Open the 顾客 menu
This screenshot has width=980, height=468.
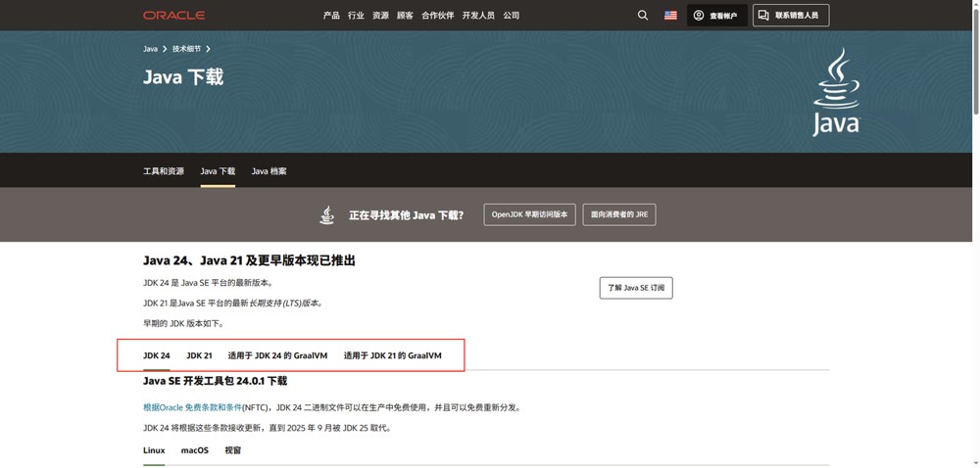click(405, 15)
